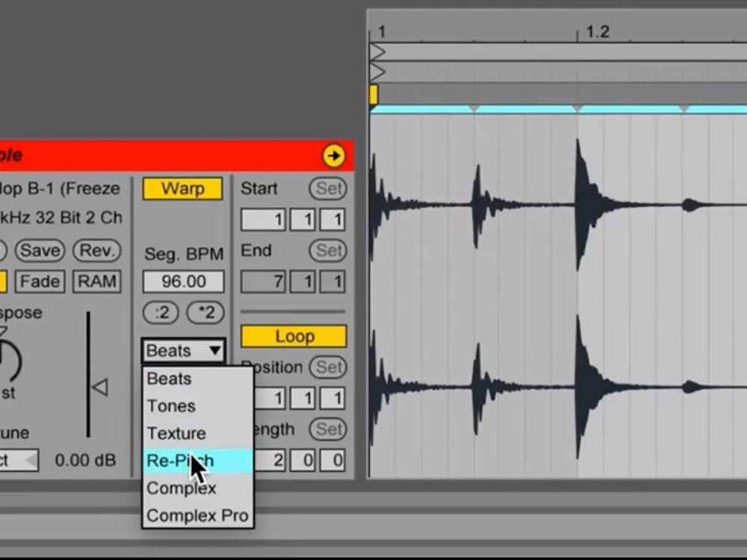This screenshot has width=747, height=560.
Task: Choose Re-Pitch warp mode
Action: pos(198,461)
